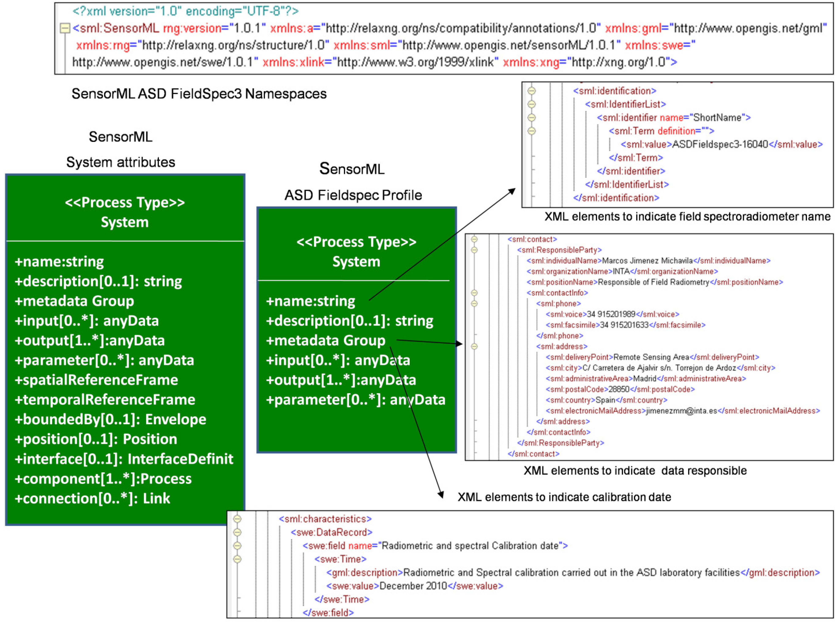Select administrative area Madrid
This screenshot has width=840, height=624.
pos(645,379)
